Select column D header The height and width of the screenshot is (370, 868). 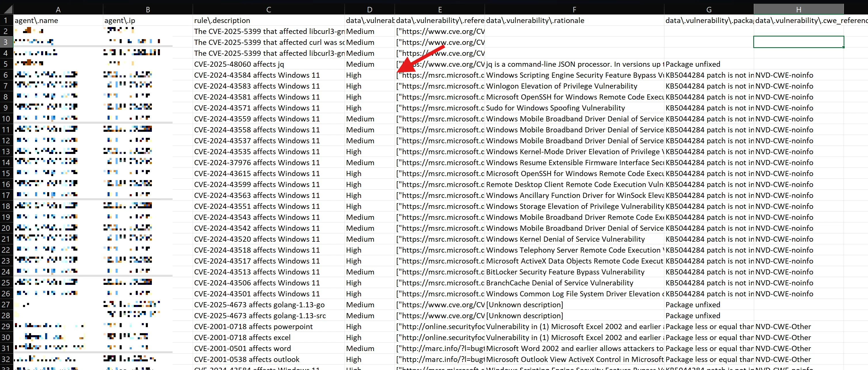pos(370,9)
